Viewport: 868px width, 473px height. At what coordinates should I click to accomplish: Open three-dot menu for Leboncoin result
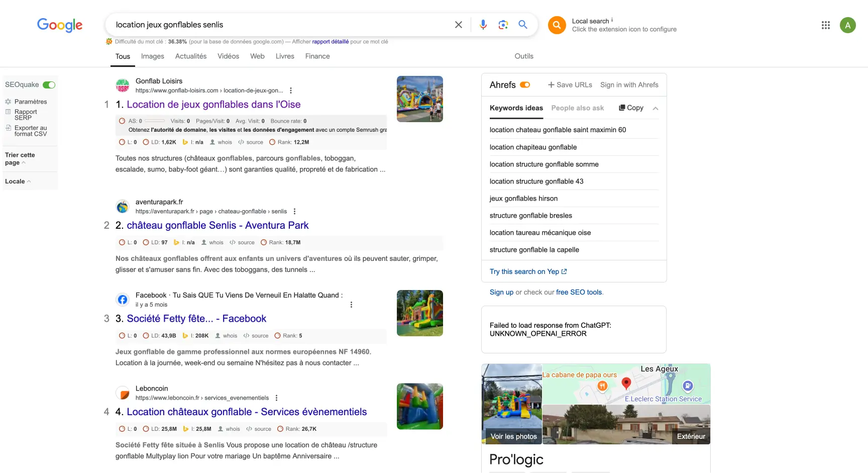276,398
